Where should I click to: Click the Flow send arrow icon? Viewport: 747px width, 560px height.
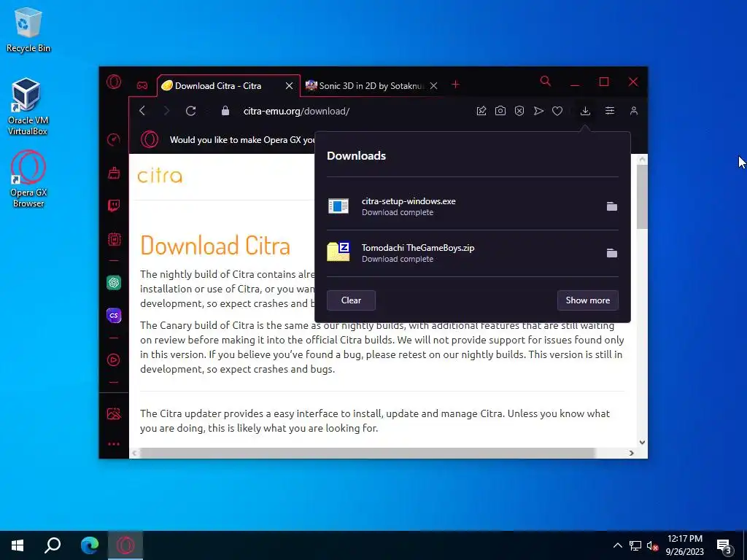click(x=538, y=111)
